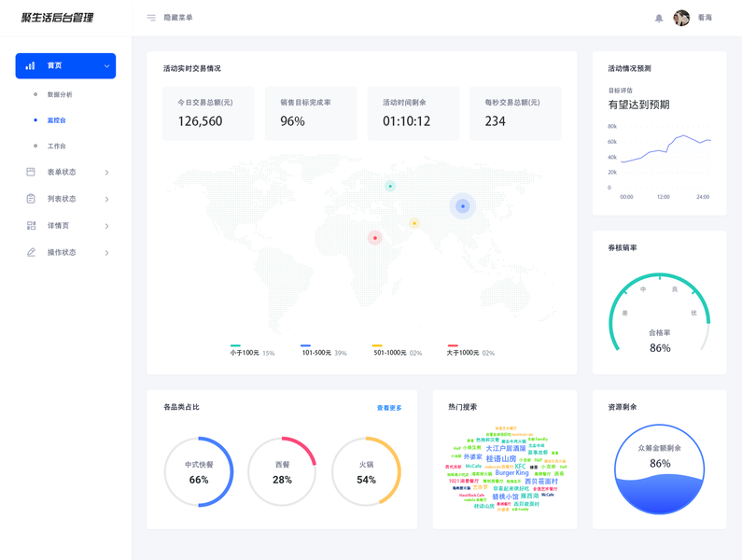This screenshot has width=742, height=560.
Task: Click the 有望达到预期 text
Action: coord(638,105)
